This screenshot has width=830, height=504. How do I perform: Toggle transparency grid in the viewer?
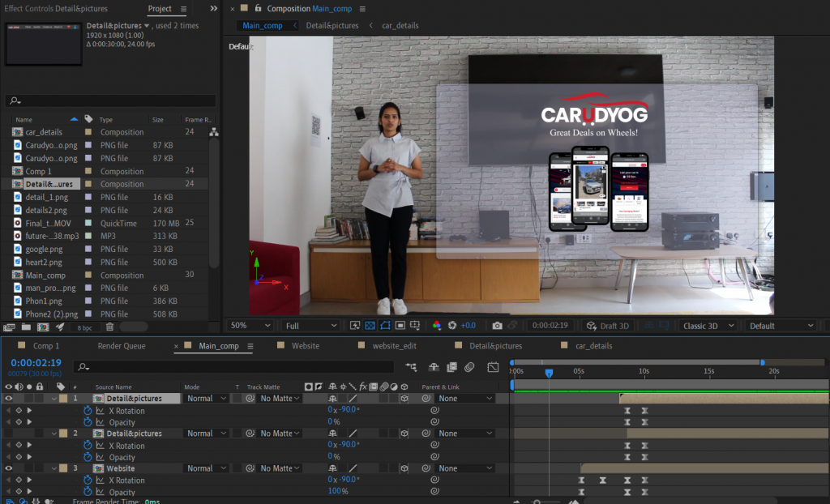point(370,326)
